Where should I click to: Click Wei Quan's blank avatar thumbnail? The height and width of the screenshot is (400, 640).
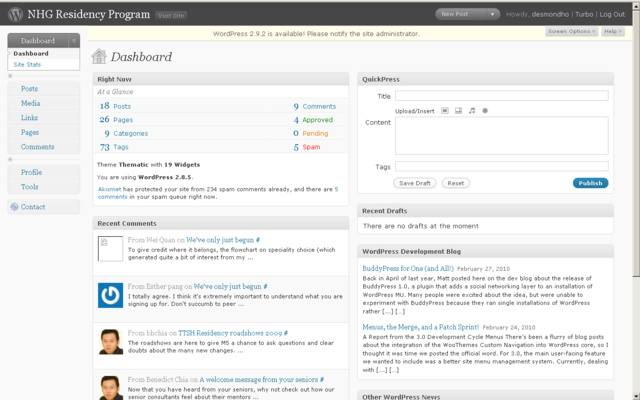[x=110, y=249]
